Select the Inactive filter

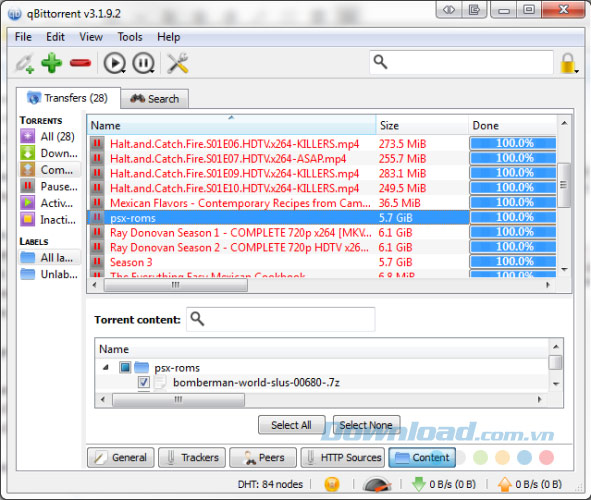point(49,219)
